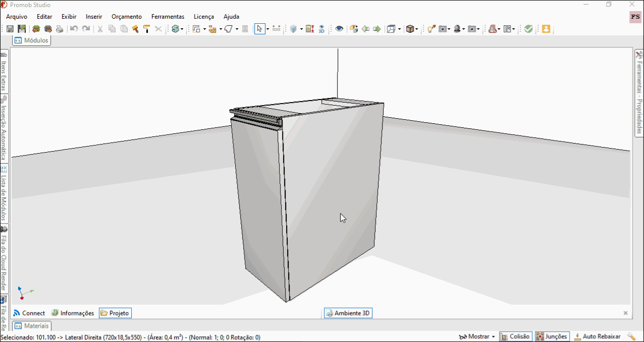
Task: Click the green left arrow icon
Action: click(365, 29)
